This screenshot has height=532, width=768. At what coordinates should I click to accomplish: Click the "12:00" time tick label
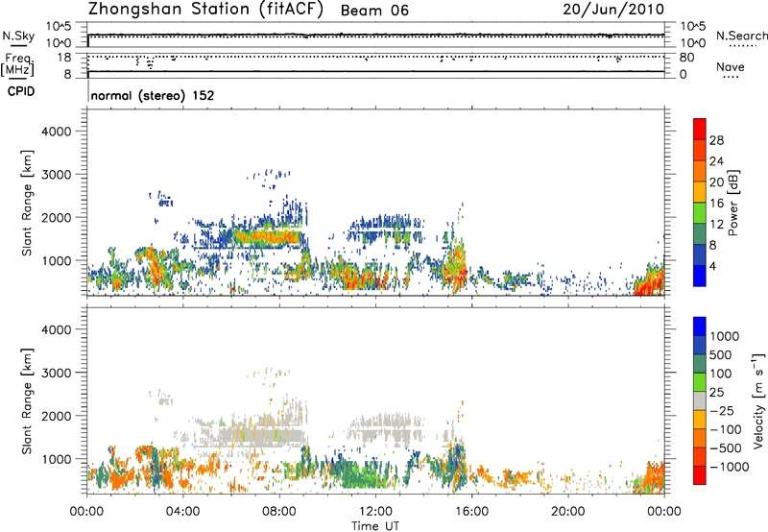tap(375, 512)
